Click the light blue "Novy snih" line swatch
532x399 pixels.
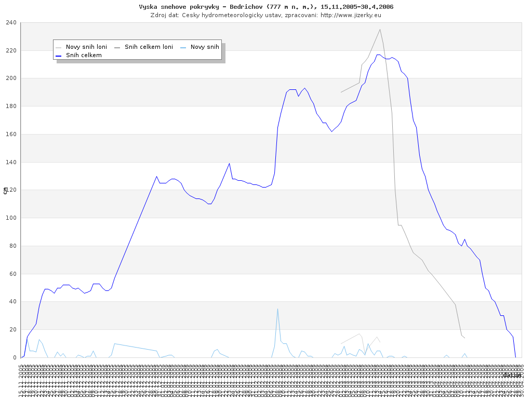coord(183,47)
